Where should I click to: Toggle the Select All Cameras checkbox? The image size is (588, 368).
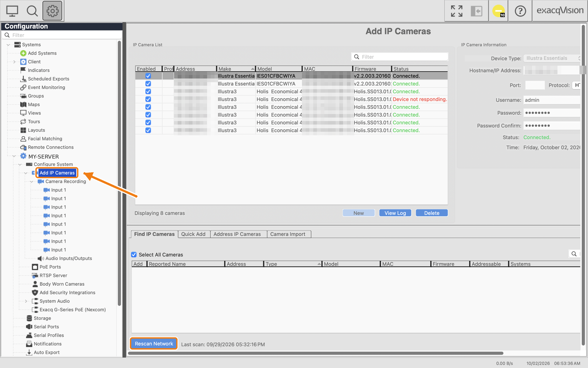click(x=134, y=255)
